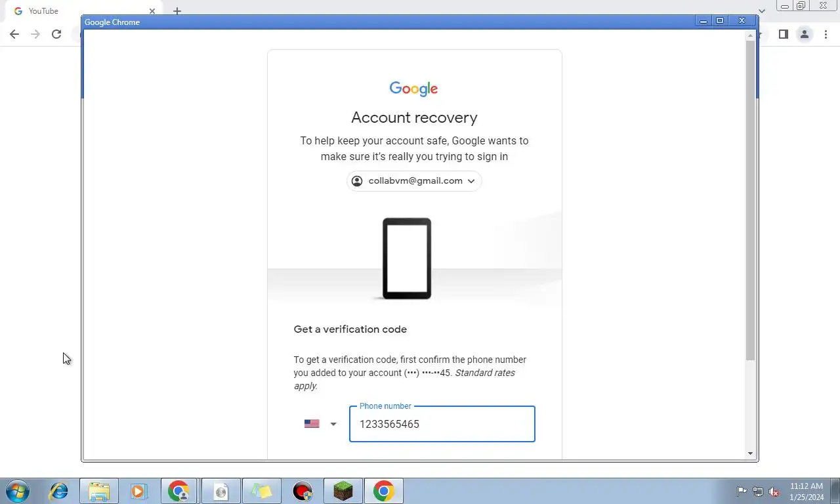Restore down the background browser window
This screenshot has height=504, width=840.
click(x=801, y=6)
